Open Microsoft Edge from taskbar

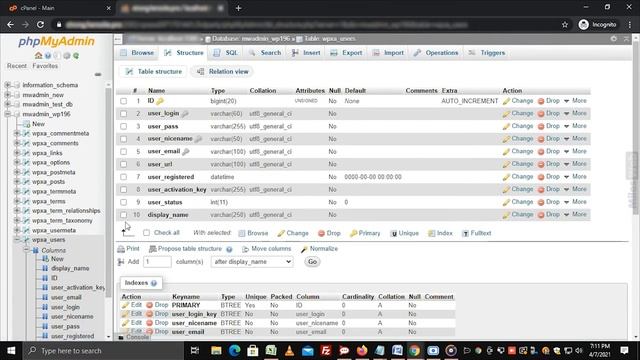tap(235, 351)
